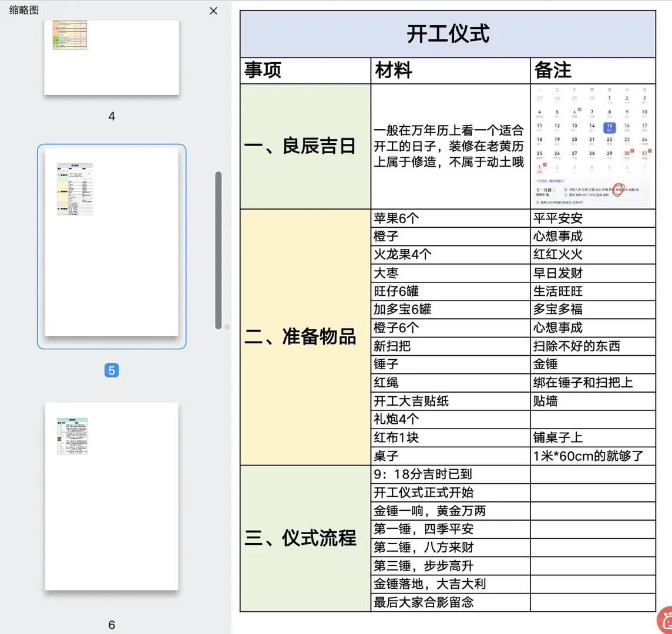Click the red badge on calendar date 30

pyautogui.click(x=631, y=151)
